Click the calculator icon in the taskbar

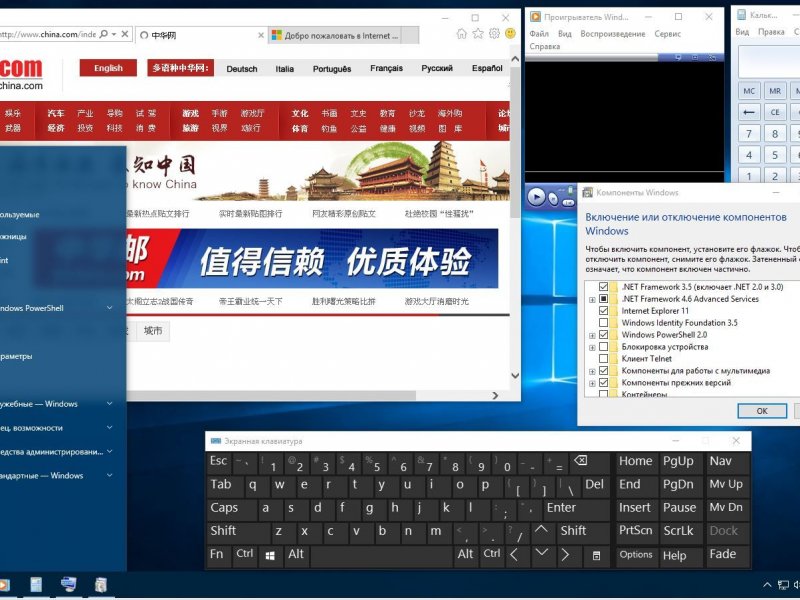click(x=36, y=585)
